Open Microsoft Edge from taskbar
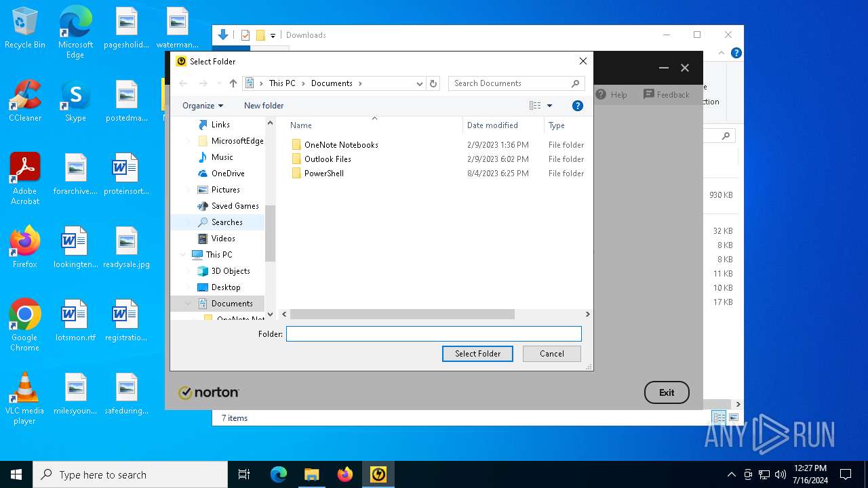The width and height of the screenshot is (868, 488). coord(279,474)
